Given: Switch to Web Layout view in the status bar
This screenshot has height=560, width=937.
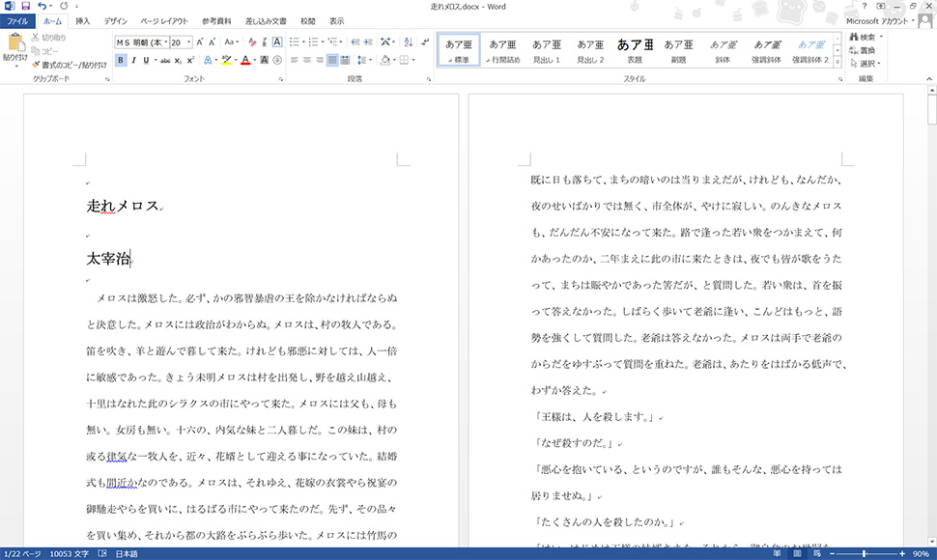Looking at the screenshot, I should (x=817, y=554).
